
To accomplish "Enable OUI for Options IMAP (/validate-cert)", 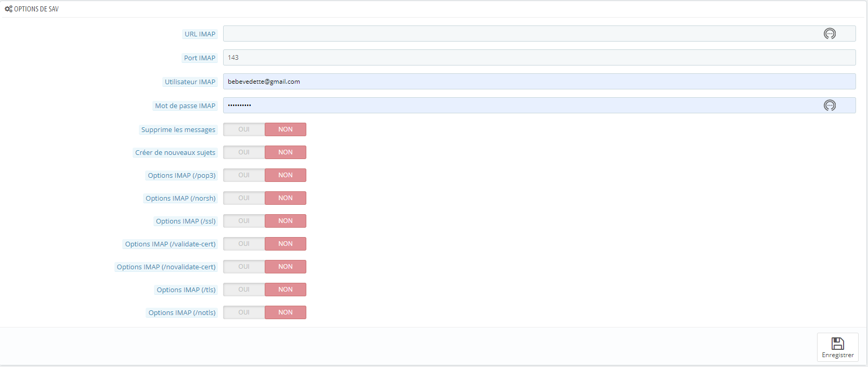I will coord(244,244).
